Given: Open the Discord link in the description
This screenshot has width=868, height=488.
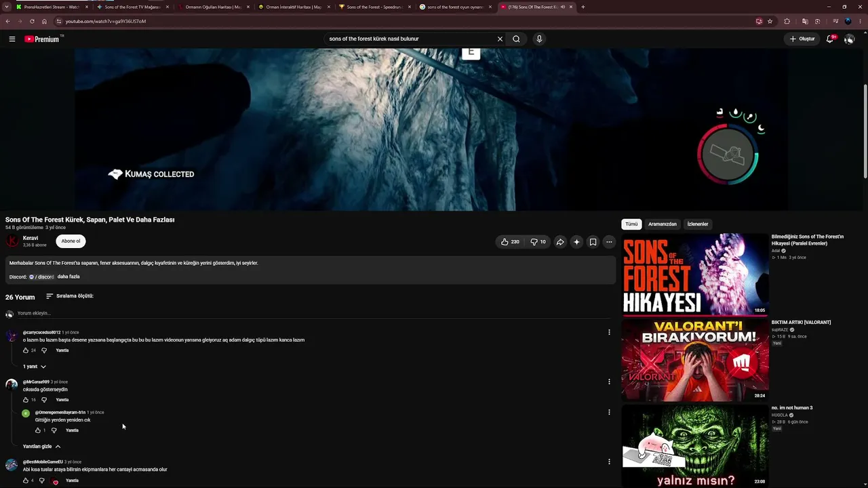Looking at the screenshot, I should (x=41, y=277).
